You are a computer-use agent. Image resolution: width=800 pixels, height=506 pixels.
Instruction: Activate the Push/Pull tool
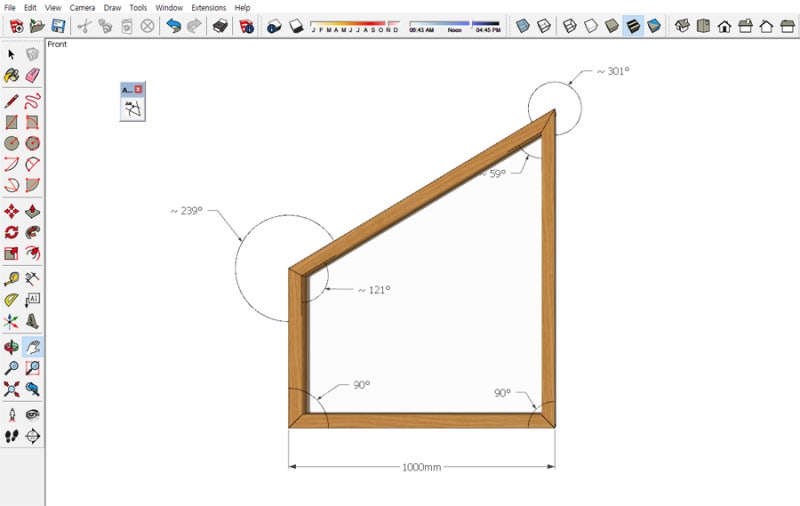click(32, 211)
